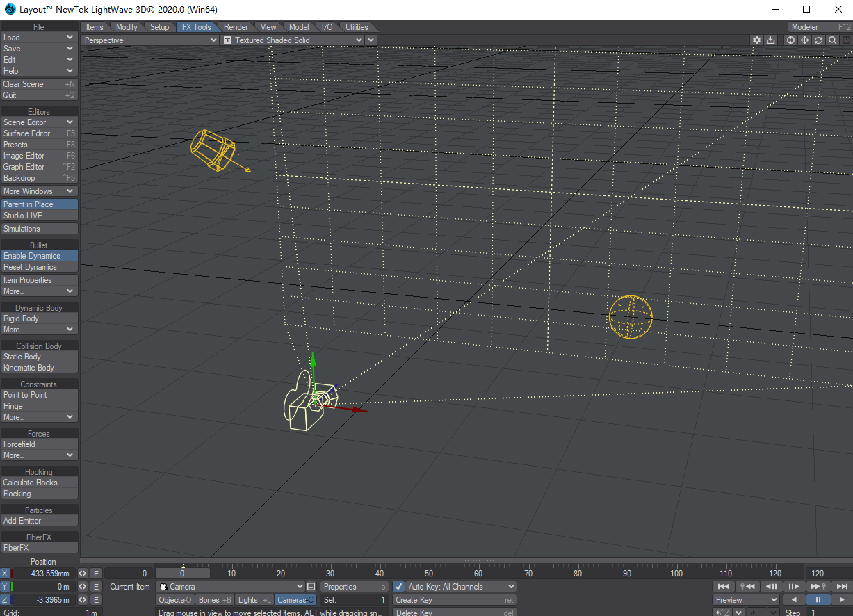This screenshot has height=616, width=853.
Task: Activate the pan view move icon
Action: (804, 40)
